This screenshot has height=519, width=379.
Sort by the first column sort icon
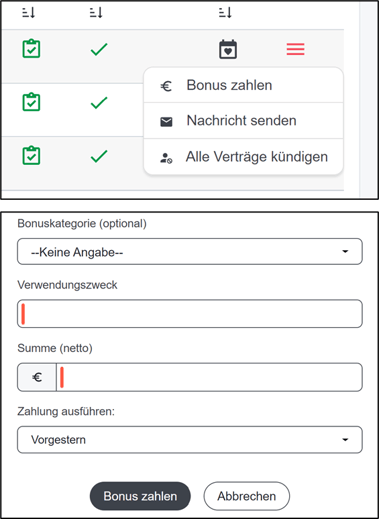[29, 13]
